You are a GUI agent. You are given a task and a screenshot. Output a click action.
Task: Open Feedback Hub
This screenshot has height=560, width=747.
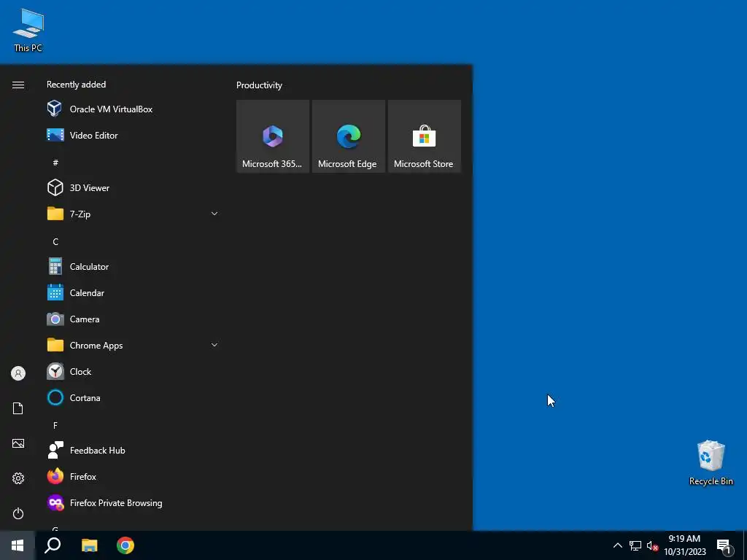133,451
